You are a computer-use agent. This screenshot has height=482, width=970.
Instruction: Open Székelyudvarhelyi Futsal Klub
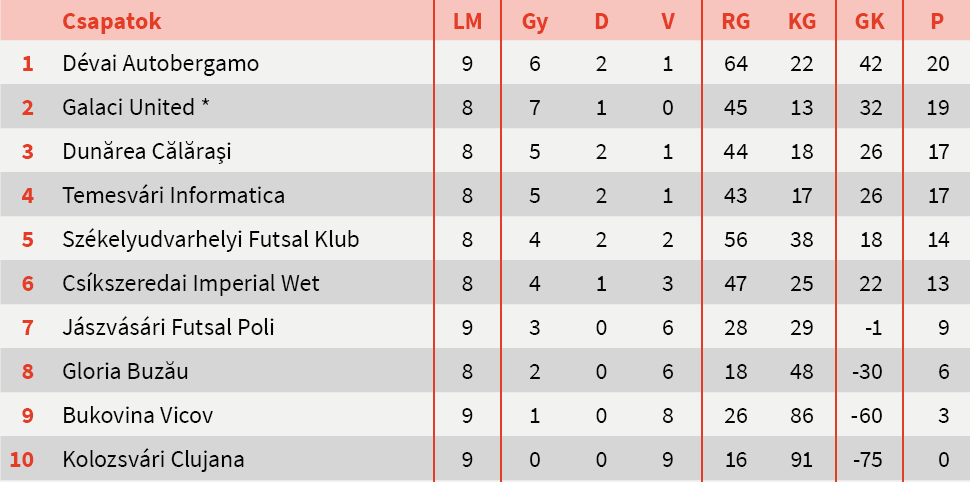pos(210,240)
